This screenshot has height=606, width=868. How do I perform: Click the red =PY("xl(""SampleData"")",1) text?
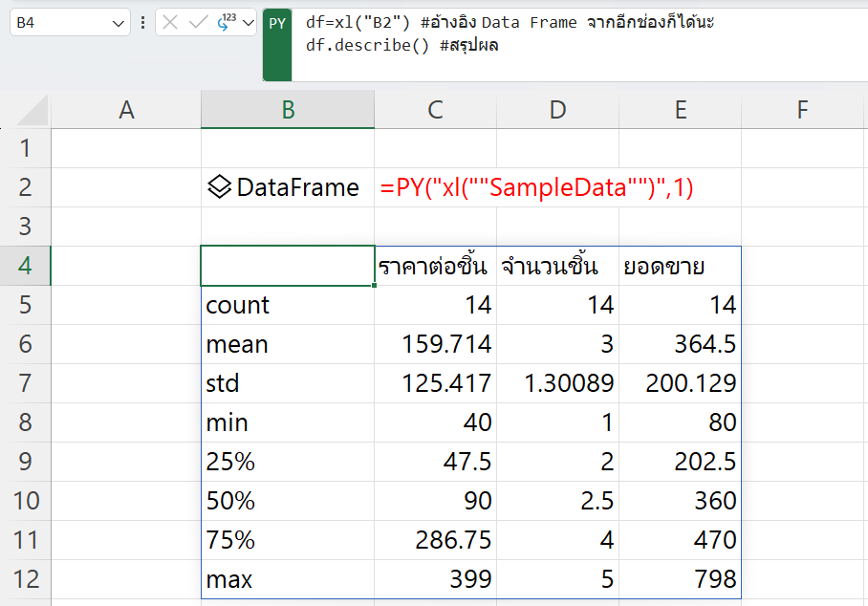click(x=536, y=187)
